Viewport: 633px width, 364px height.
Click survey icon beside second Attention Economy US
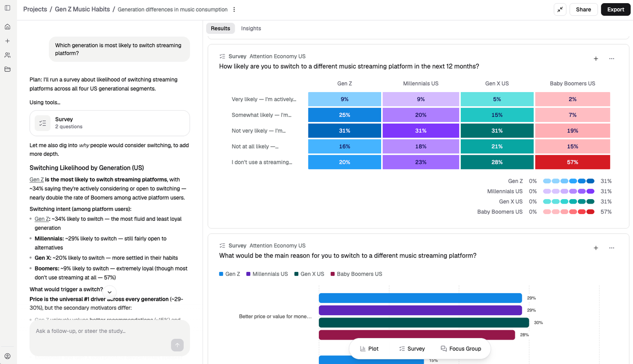click(x=222, y=246)
